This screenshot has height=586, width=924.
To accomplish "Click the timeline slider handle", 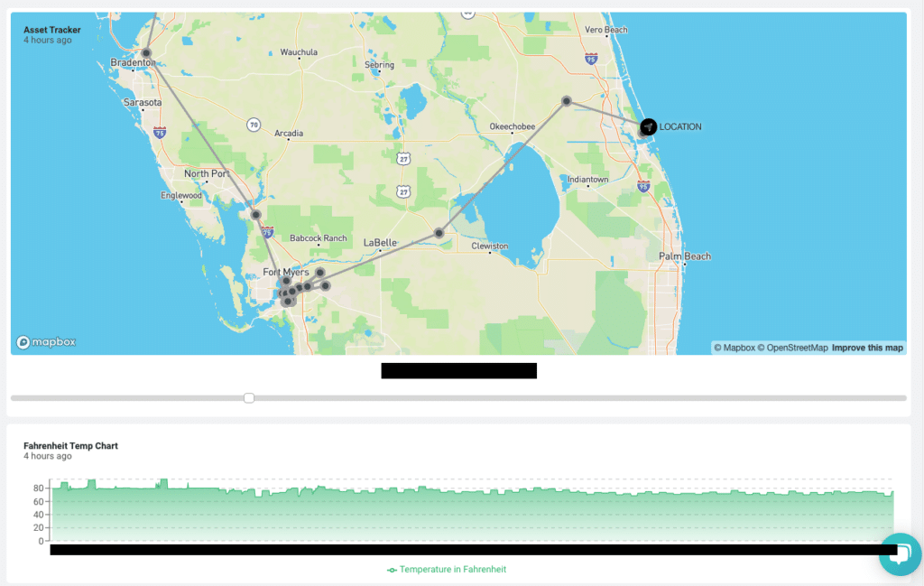I will click(x=249, y=397).
